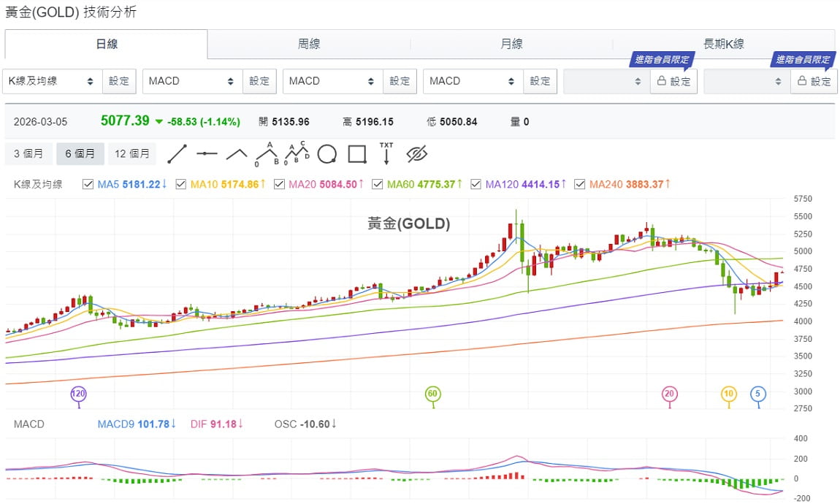Select the AB0 wave pattern tool

(x=267, y=155)
